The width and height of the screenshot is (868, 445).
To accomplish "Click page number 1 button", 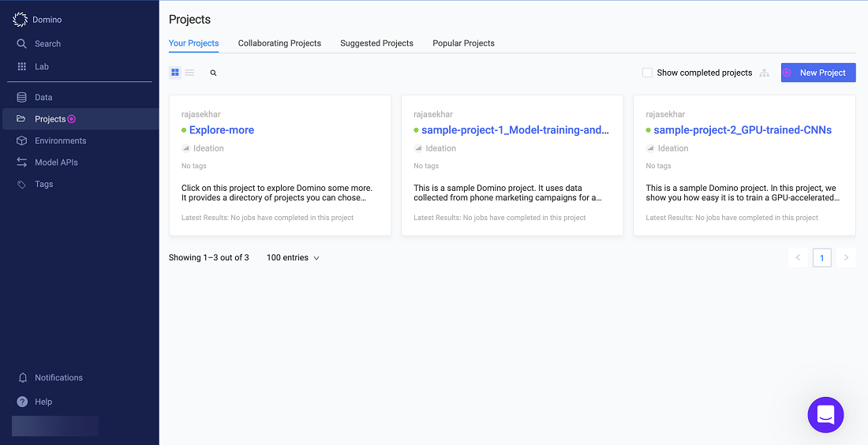I will (x=822, y=258).
